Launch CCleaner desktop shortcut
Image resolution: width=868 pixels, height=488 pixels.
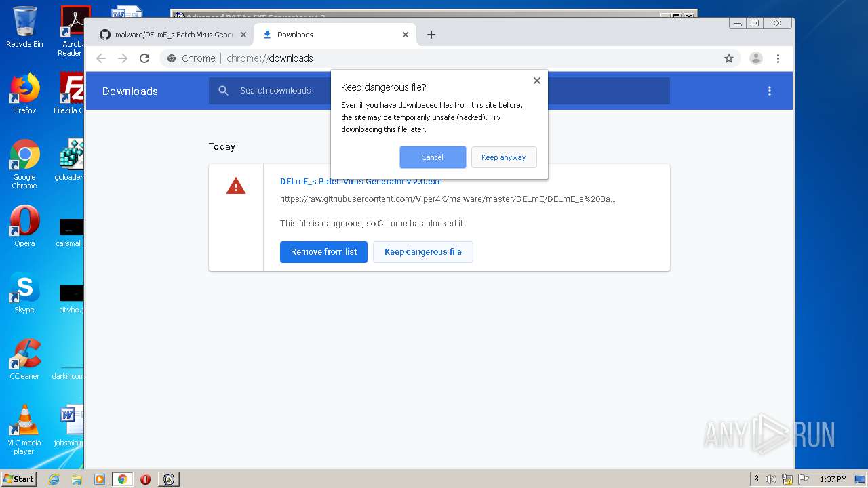pos(24,359)
